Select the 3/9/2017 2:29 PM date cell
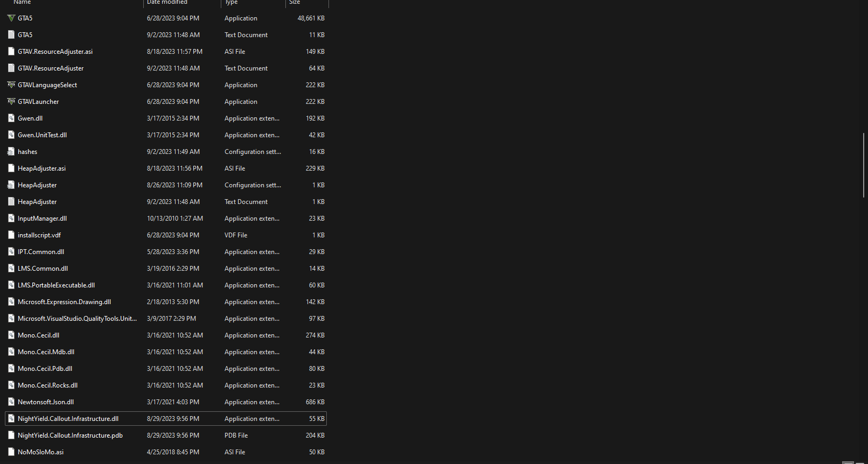Viewport: 868px width, 464px height. (x=171, y=319)
